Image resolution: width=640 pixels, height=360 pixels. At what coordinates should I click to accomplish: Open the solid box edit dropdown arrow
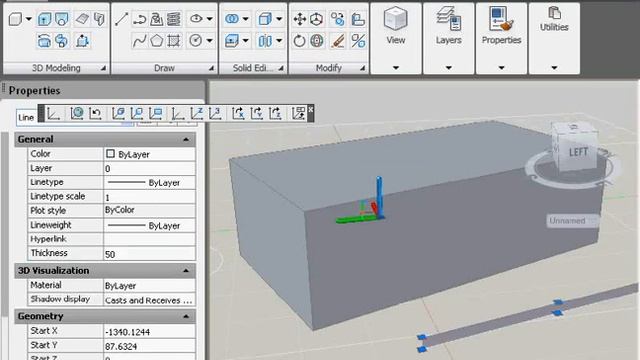(279, 19)
